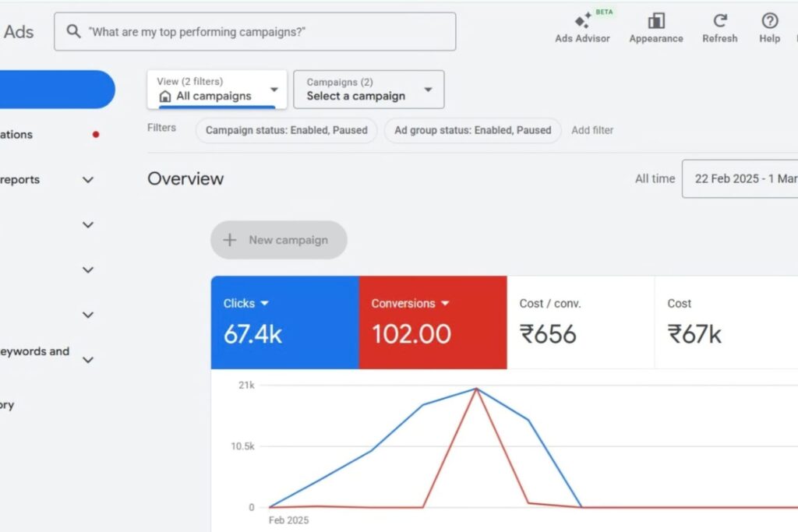Open the Select a campaign dropdown
798x532 pixels.
[368, 89]
